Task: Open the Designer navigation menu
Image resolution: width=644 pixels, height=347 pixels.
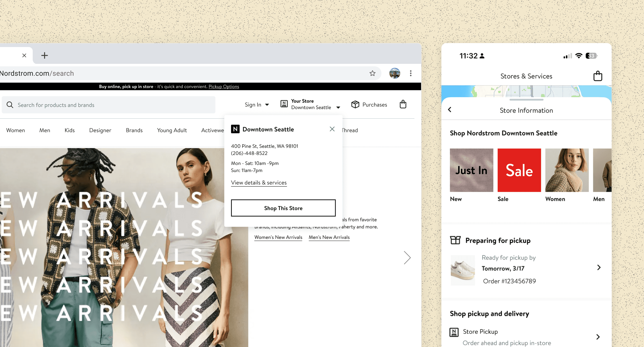Action: [100, 130]
